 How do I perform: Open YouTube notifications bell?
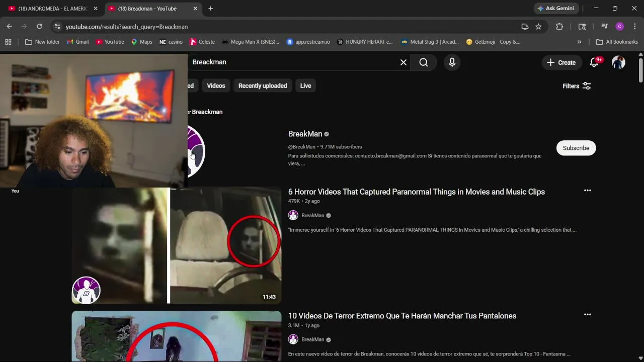(595, 62)
